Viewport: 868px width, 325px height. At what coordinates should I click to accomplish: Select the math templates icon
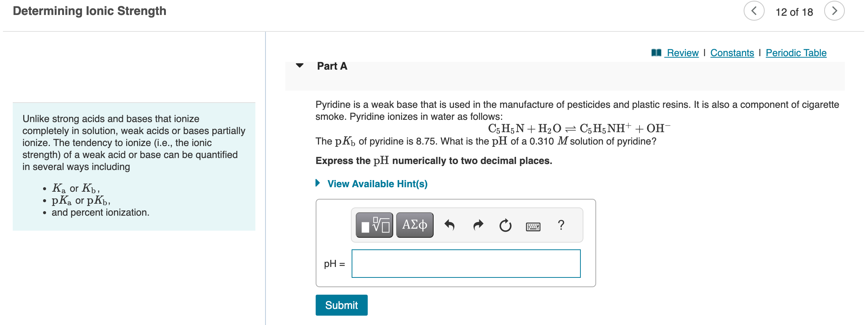[x=373, y=225]
